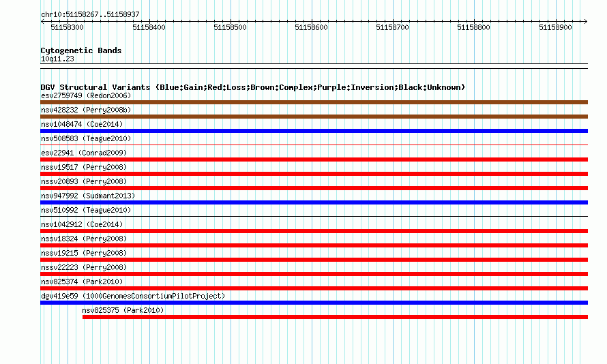Image resolution: width=607 pixels, height=364 pixels.
Task: Open variant nsv508583 (Teague2010) label
Action: pyautogui.click(x=86, y=138)
